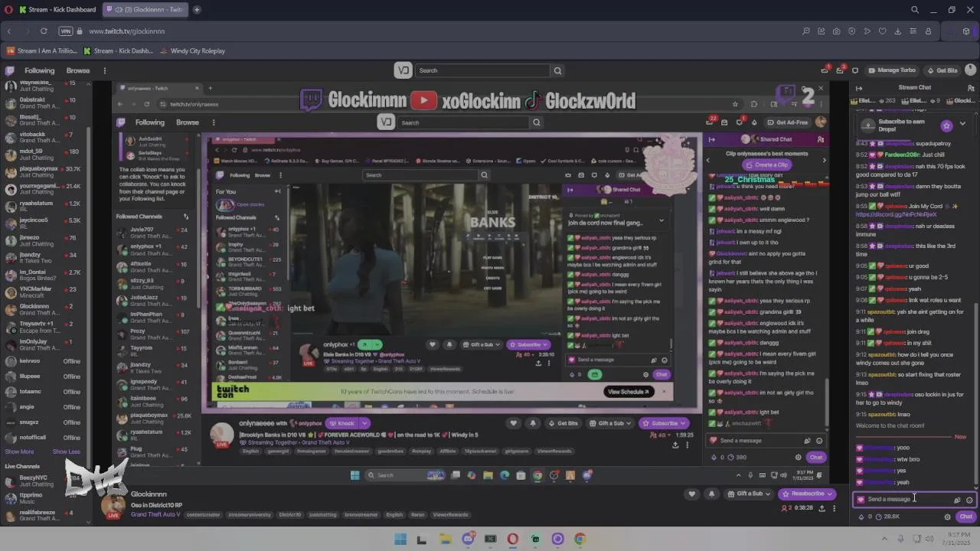Open Im_Dontai channel in left sidebar
The width and height of the screenshot is (980, 551).
46,275
